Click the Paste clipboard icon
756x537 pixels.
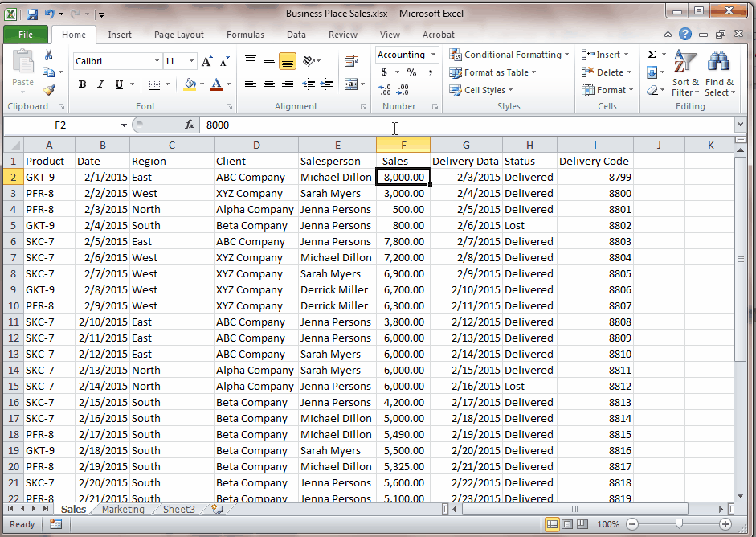(22, 63)
